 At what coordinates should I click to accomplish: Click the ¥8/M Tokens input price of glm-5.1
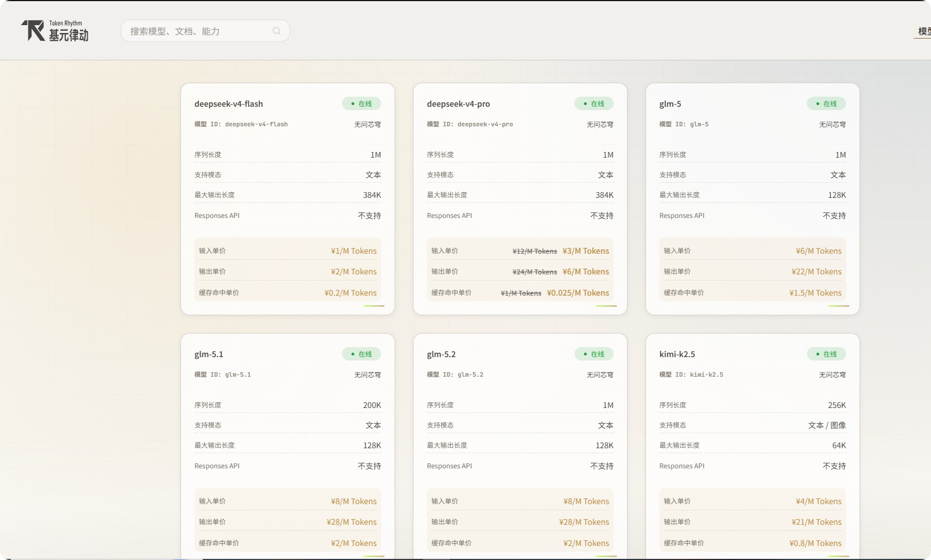pos(354,501)
